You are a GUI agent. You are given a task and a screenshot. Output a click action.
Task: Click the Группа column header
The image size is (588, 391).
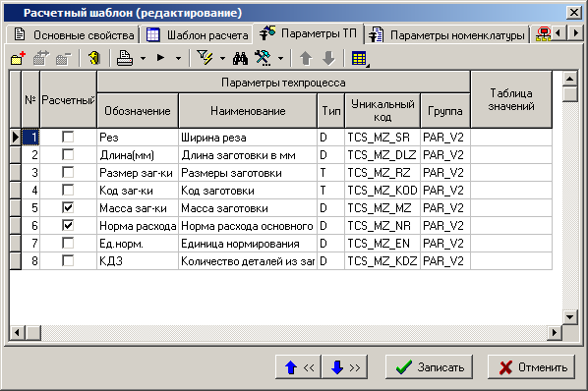point(445,111)
